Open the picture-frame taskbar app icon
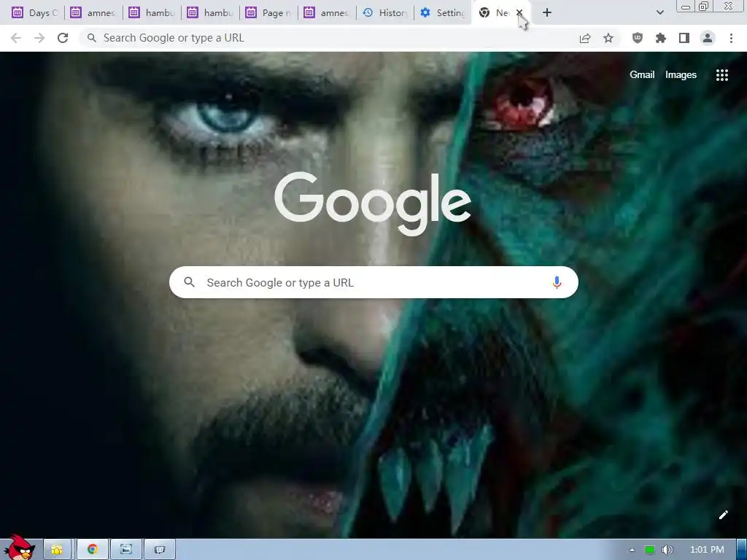747x560 pixels. [x=125, y=550]
